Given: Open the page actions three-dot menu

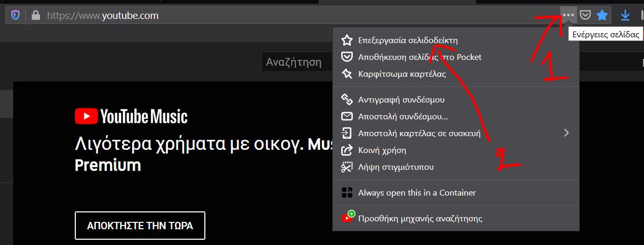Looking at the screenshot, I should pos(568,15).
